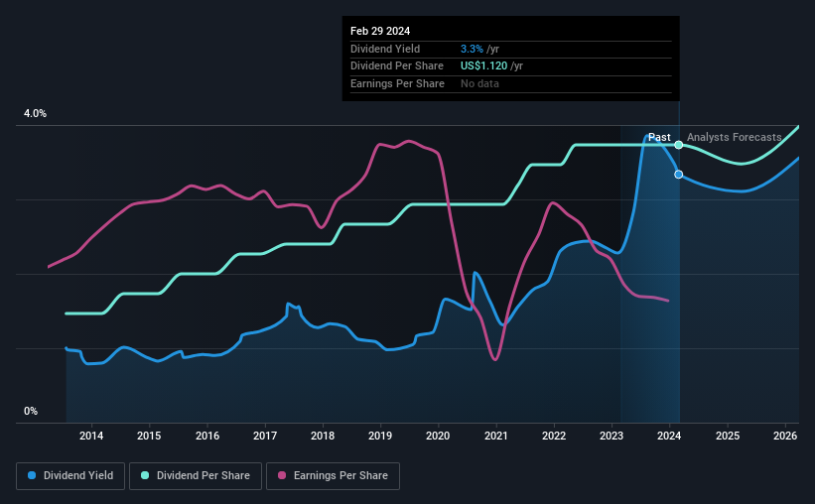Click the 2016 x-axis label

(x=207, y=436)
